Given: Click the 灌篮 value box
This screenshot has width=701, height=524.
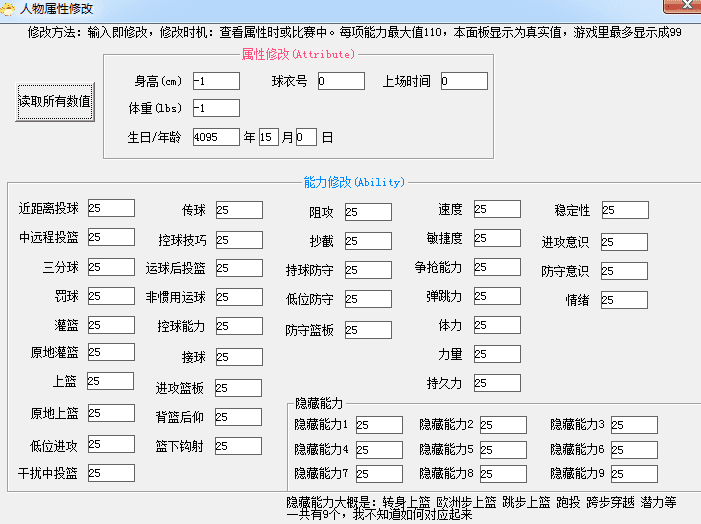Looking at the screenshot, I should pyautogui.click(x=110, y=325).
